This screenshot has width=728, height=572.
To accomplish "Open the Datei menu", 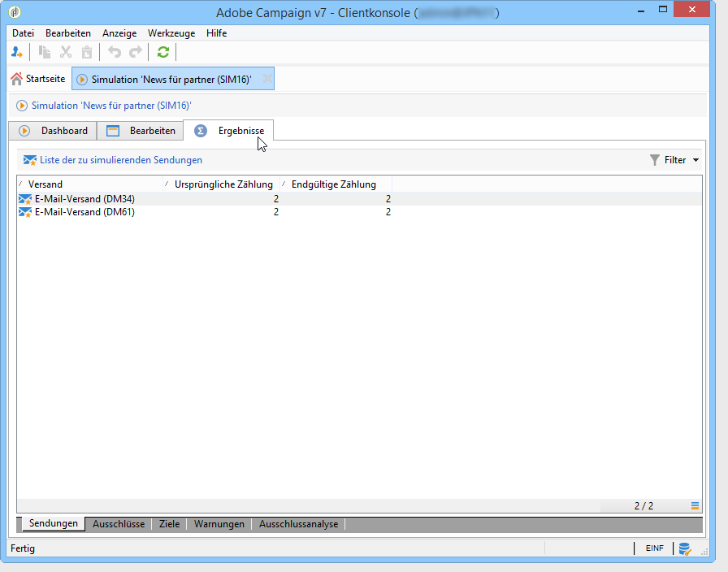I will coord(24,33).
